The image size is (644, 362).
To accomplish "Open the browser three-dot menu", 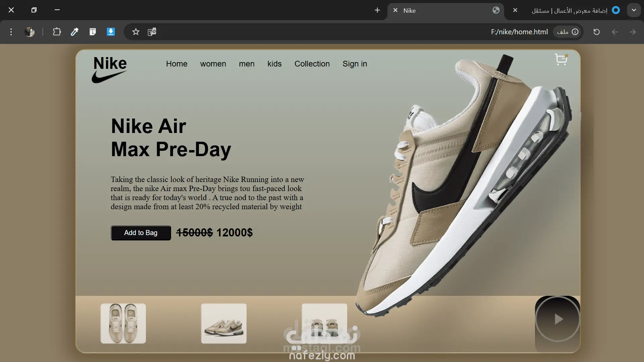I will point(11,32).
